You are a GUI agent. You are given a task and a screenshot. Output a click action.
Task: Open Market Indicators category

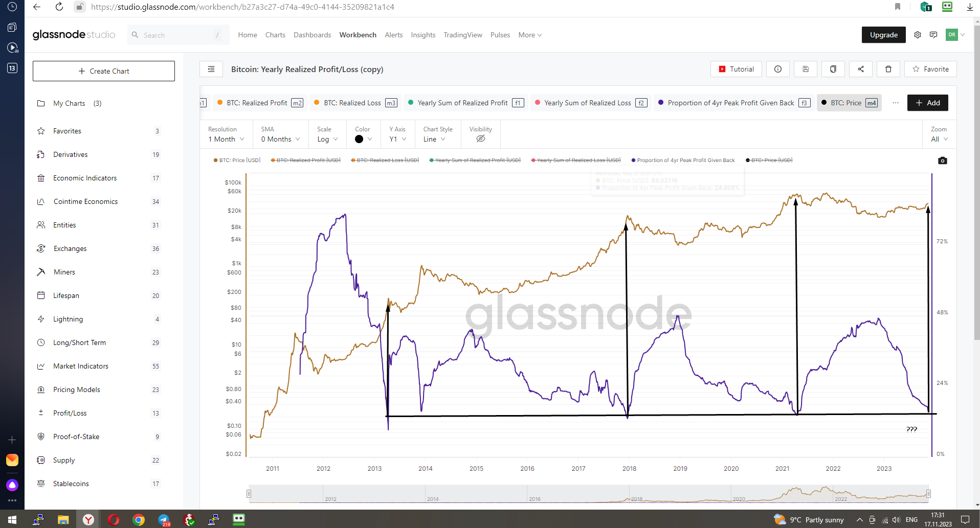[99, 366]
